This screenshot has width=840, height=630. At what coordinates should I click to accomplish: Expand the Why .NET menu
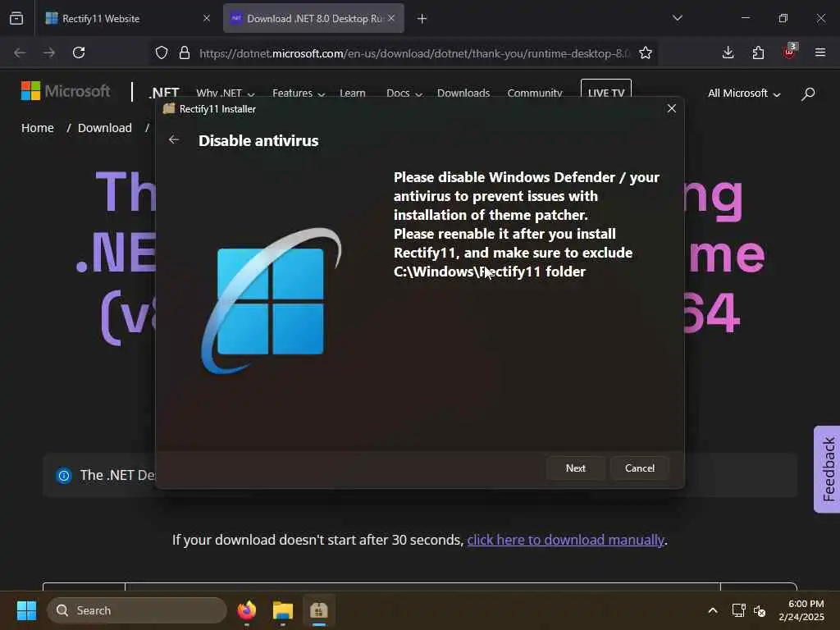click(225, 93)
